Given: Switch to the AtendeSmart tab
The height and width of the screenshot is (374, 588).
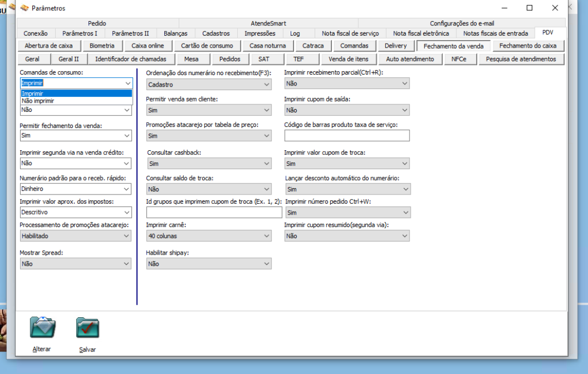Looking at the screenshot, I should click(268, 24).
